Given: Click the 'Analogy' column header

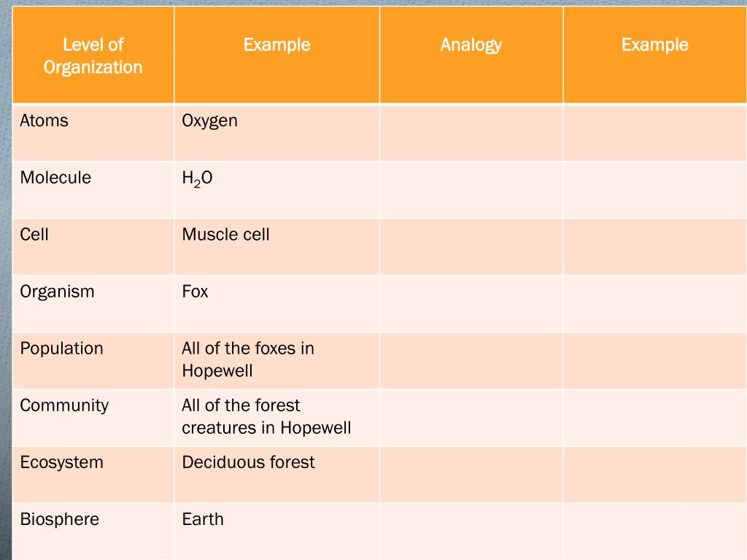Looking at the screenshot, I should (471, 55).
